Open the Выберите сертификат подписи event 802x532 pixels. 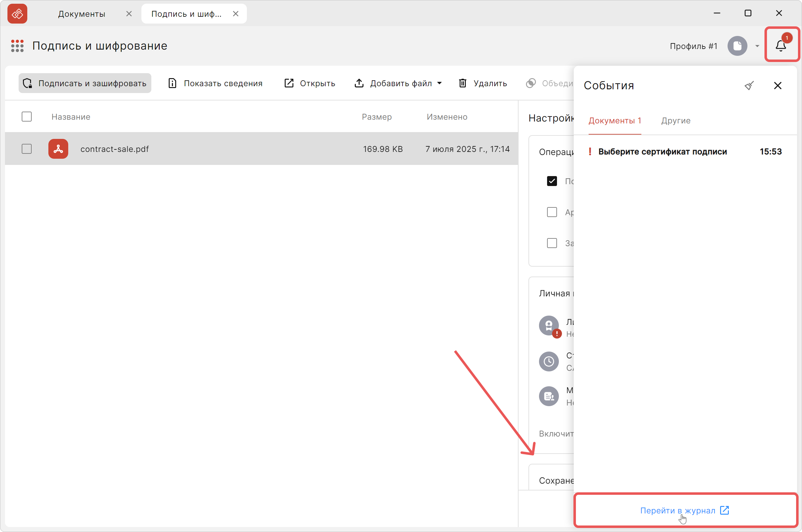click(662, 152)
